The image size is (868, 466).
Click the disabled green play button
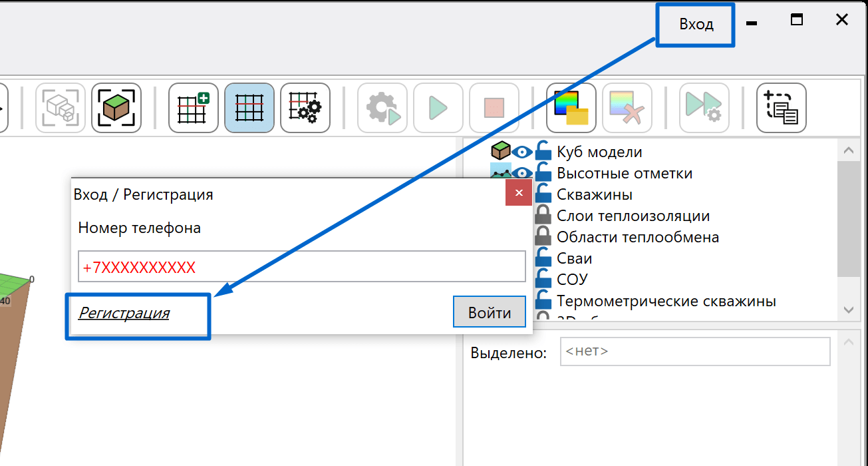point(438,108)
